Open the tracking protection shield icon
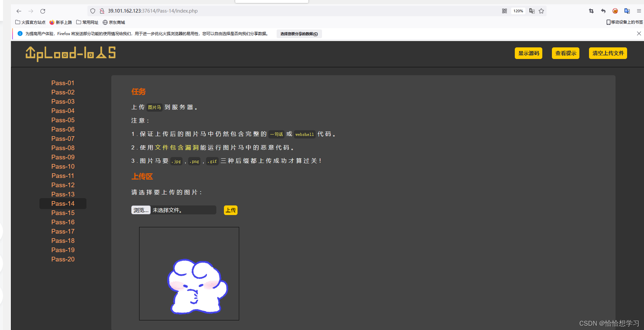The image size is (644, 330). pos(93,11)
